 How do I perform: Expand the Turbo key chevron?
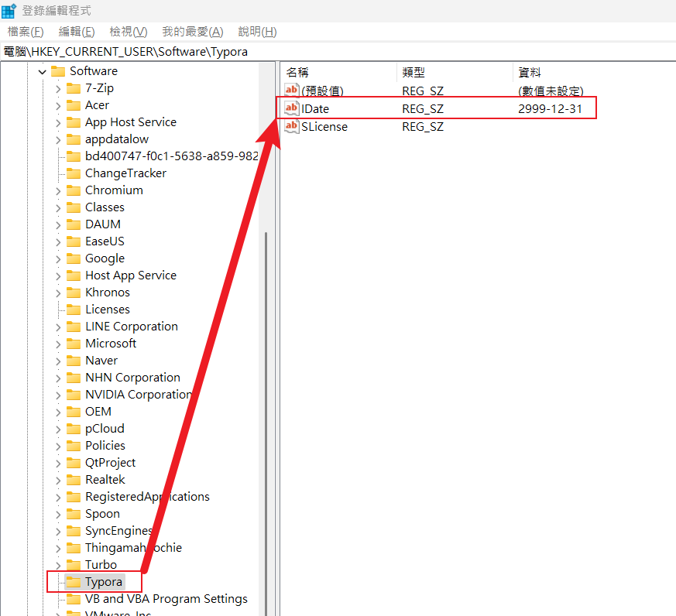(x=58, y=565)
